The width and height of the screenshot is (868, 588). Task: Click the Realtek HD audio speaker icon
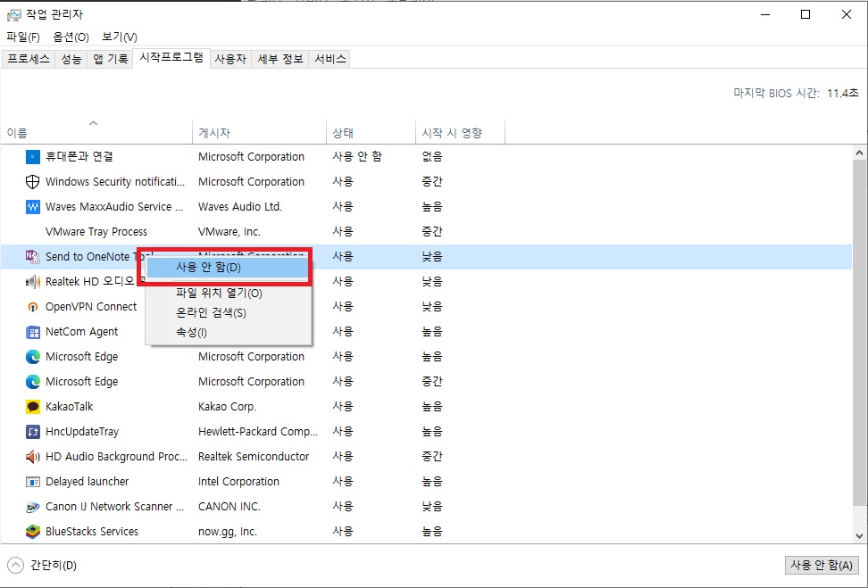click(x=33, y=282)
